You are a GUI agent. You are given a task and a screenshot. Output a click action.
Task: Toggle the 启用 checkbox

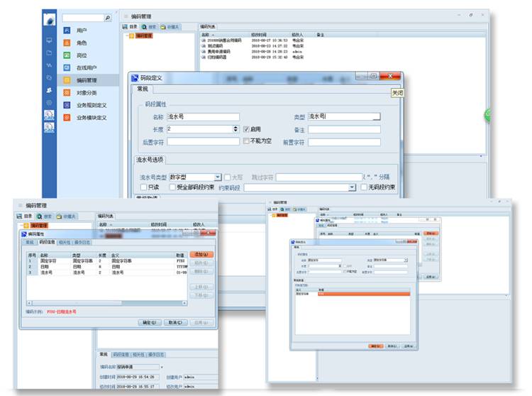click(247, 129)
